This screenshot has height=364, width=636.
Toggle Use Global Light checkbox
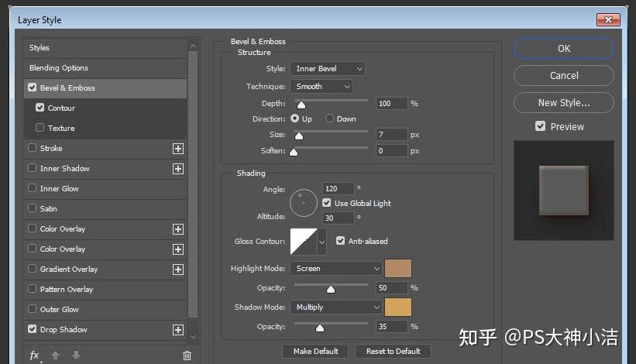pyautogui.click(x=326, y=203)
